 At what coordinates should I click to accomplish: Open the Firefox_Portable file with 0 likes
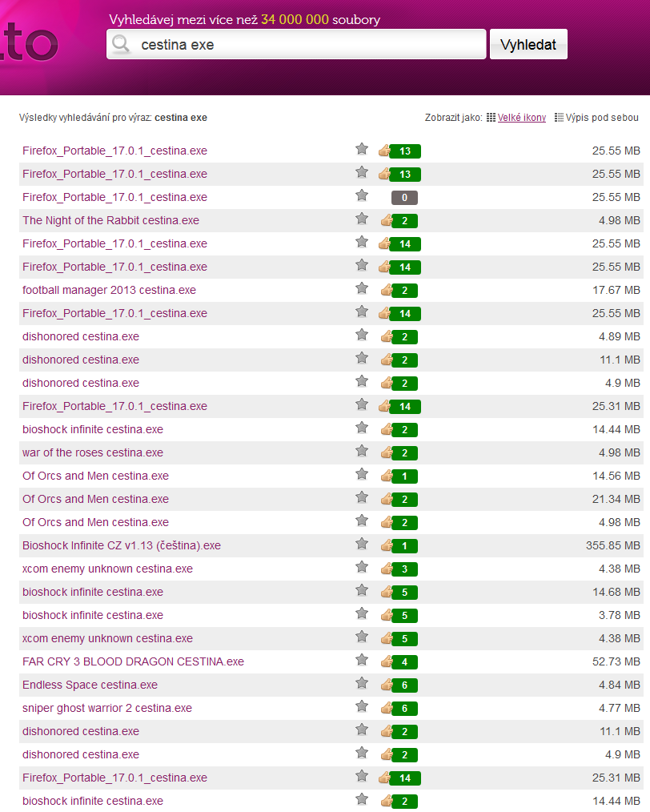click(115, 197)
